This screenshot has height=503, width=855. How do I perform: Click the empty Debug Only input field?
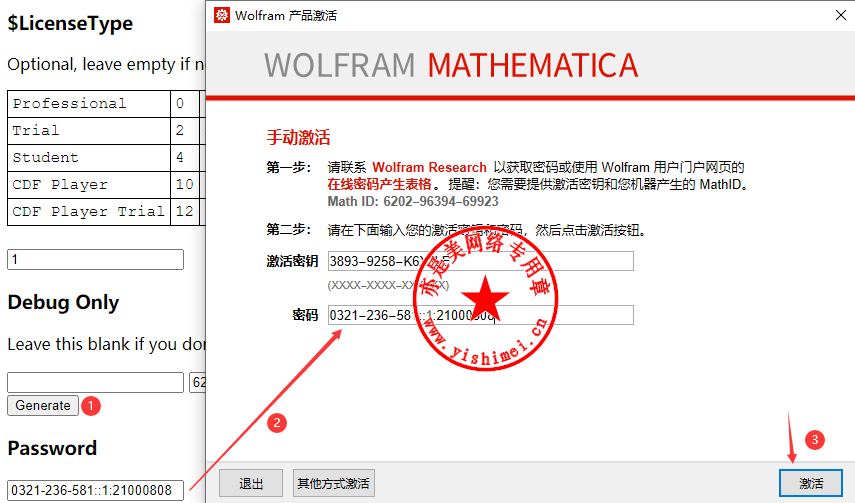pyautogui.click(x=95, y=382)
